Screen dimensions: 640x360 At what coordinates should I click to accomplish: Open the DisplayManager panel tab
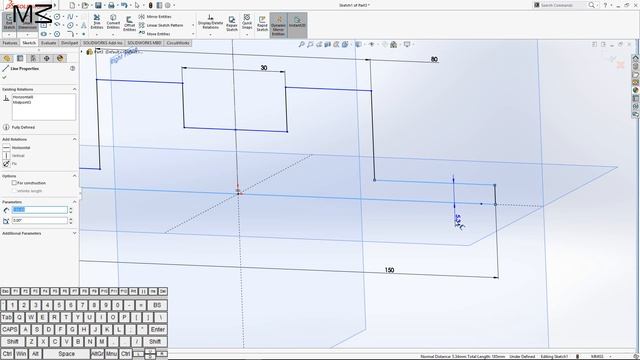(x=60, y=58)
